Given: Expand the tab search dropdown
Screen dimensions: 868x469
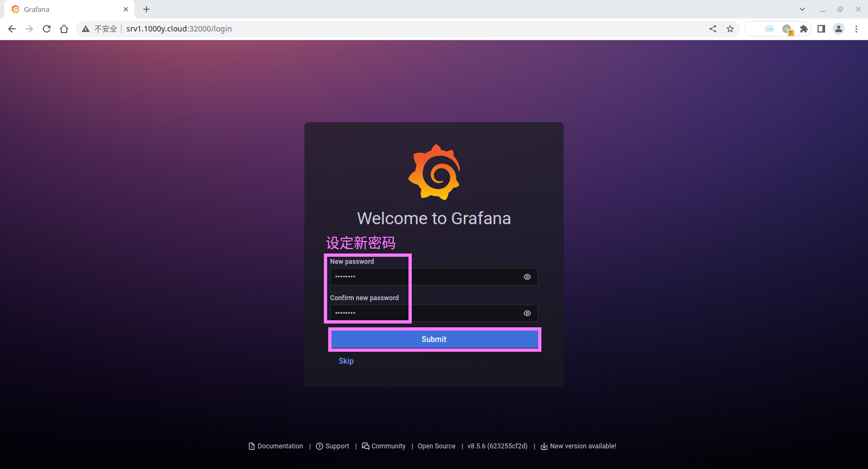Looking at the screenshot, I should point(802,9).
